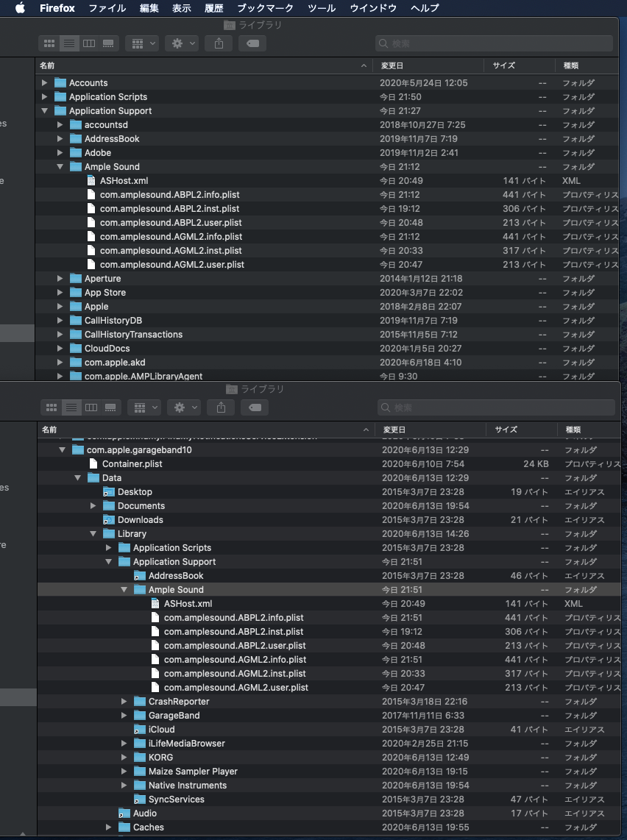Switch lower Finder window to gallery view

110,407
